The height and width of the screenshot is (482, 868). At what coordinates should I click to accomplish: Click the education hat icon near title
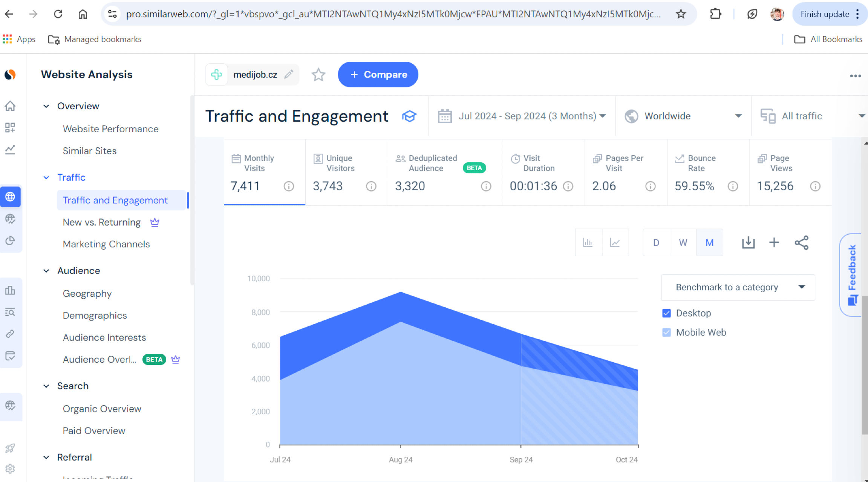(409, 116)
